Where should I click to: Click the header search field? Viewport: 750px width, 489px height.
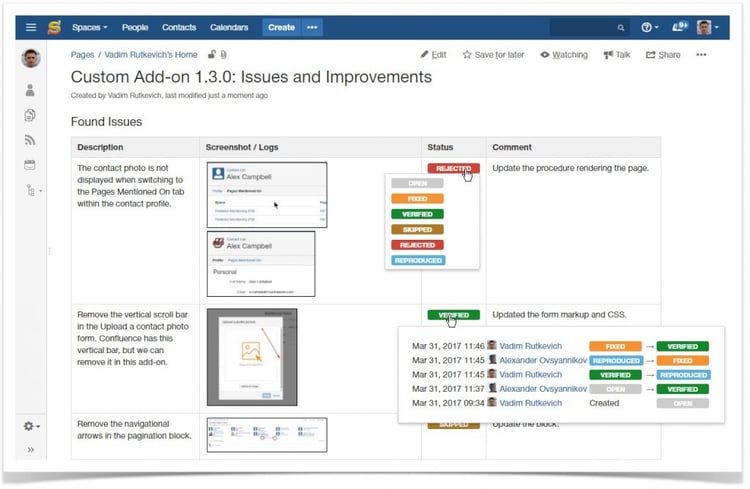tap(590, 27)
